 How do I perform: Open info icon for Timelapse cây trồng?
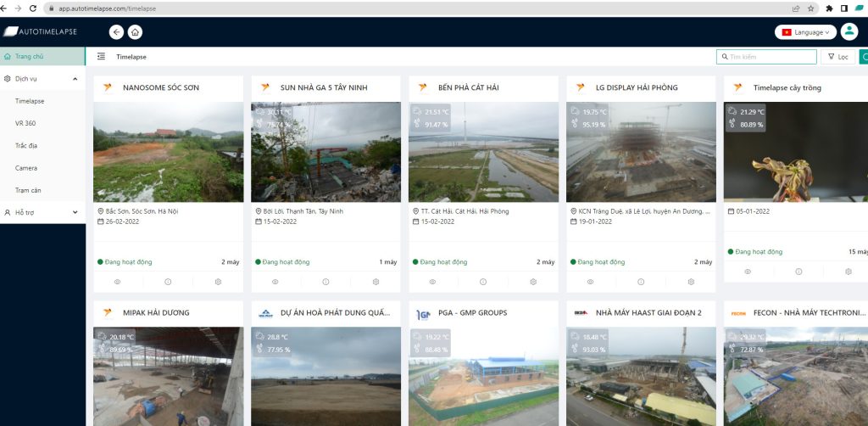798,272
